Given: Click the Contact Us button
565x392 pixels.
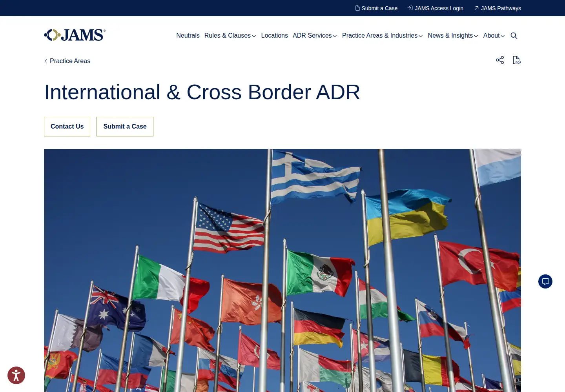Looking at the screenshot, I should click(x=67, y=127).
